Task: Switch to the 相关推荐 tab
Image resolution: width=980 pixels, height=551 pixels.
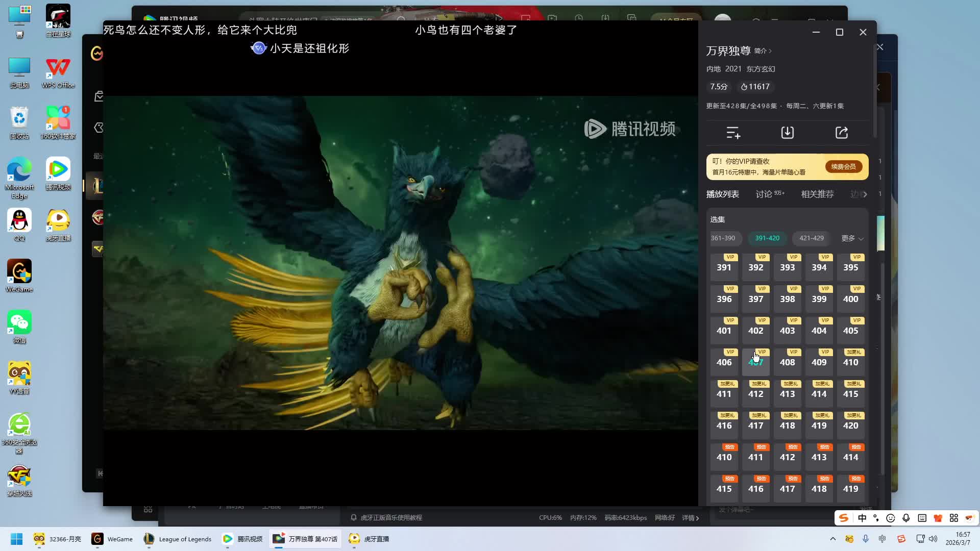Action: [817, 194]
